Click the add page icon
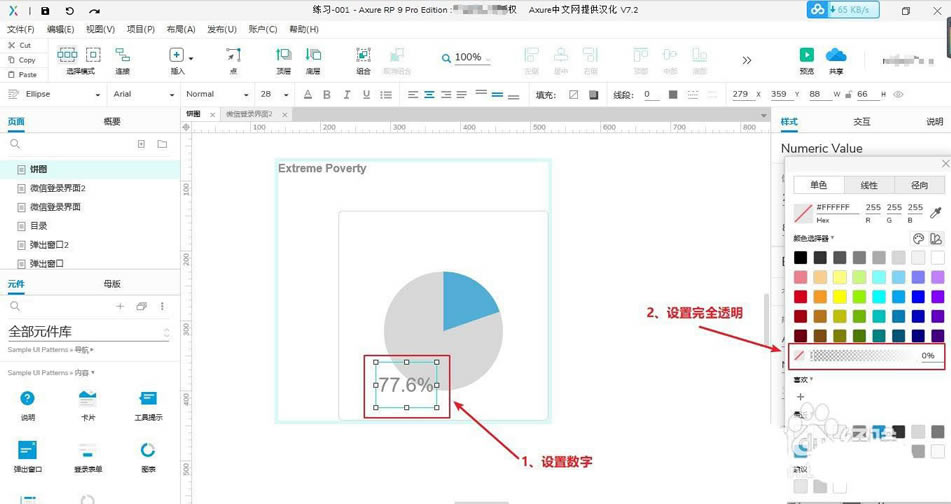 pyautogui.click(x=141, y=144)
